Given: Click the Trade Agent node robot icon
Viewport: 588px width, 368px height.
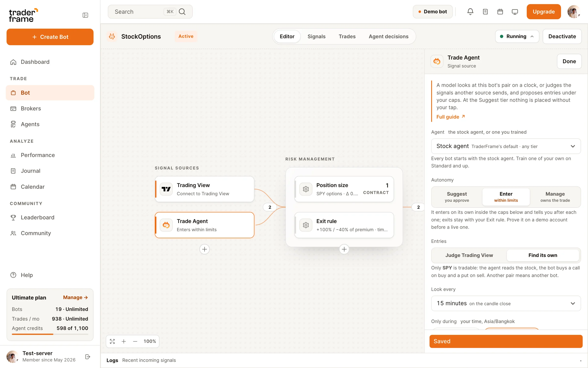Looking at the screenshot, I should coord(166,225).
